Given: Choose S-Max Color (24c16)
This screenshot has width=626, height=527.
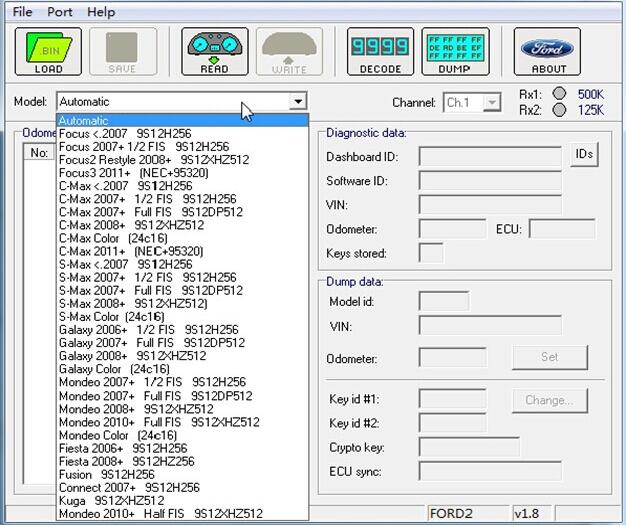Looking at the screenshot, I should 182,317.
